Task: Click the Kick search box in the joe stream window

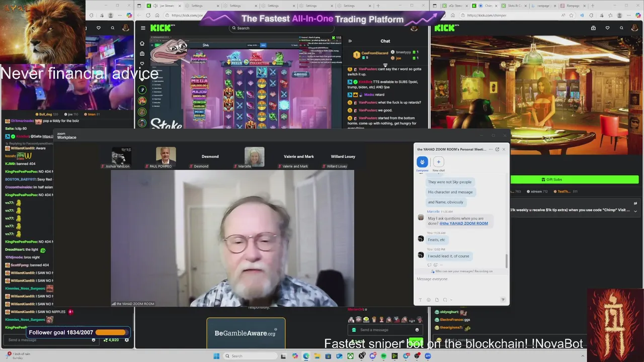Action: [x=282, y=28]
